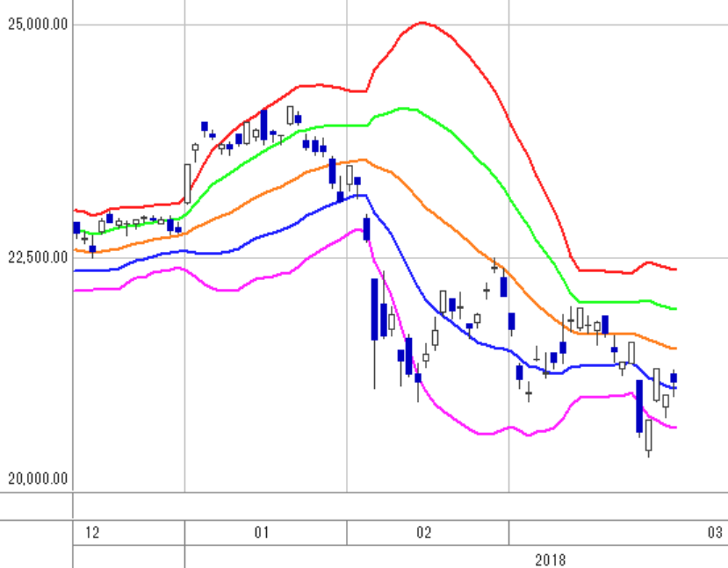Click the 22,500.00 price axis label
This screenshot has height=568, width=728.
(x=38, y=257)
